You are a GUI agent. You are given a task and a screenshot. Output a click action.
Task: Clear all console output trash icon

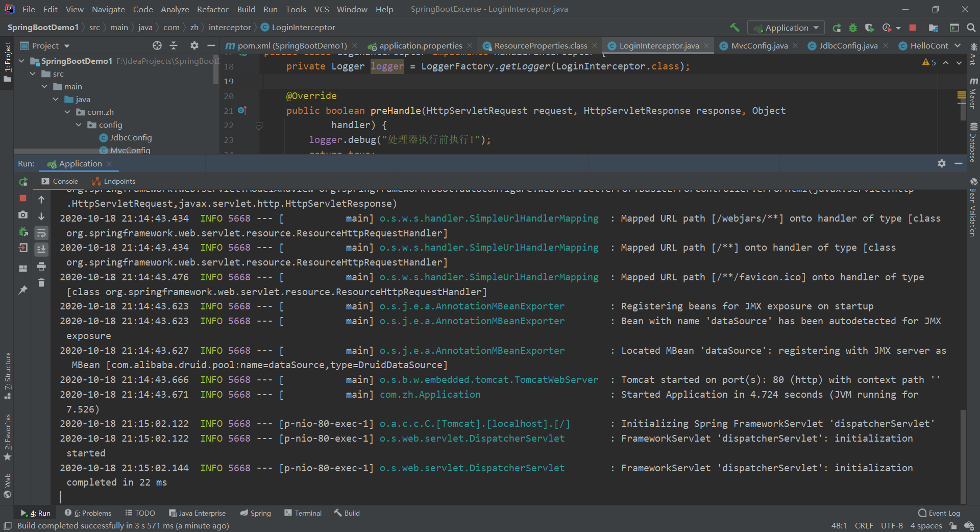41,282
